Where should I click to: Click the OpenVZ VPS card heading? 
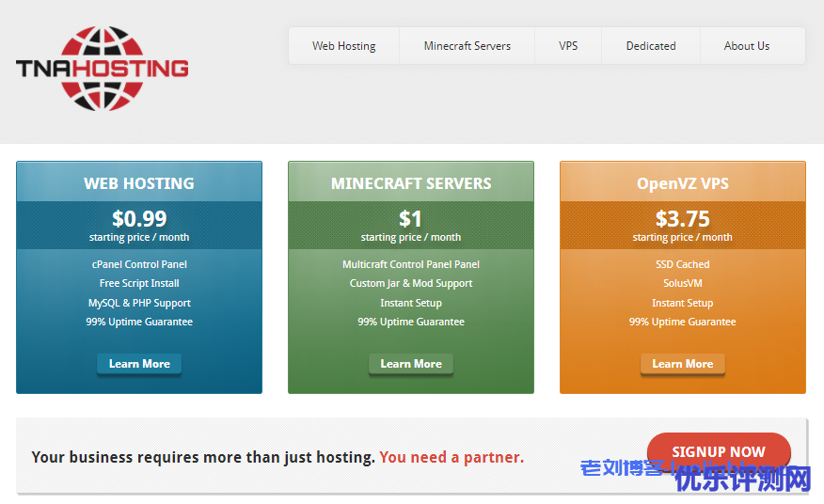pos(683,183)
